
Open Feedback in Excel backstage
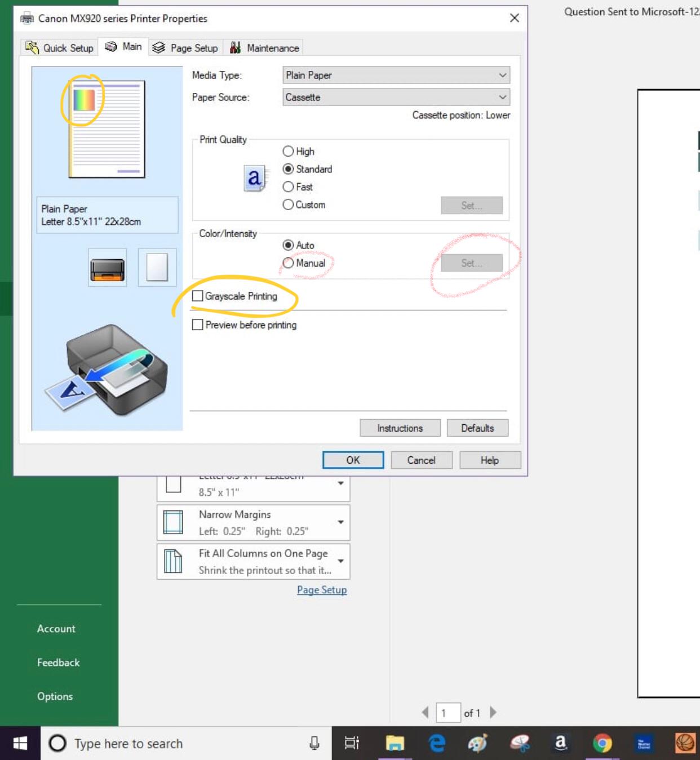click(59, 663)
